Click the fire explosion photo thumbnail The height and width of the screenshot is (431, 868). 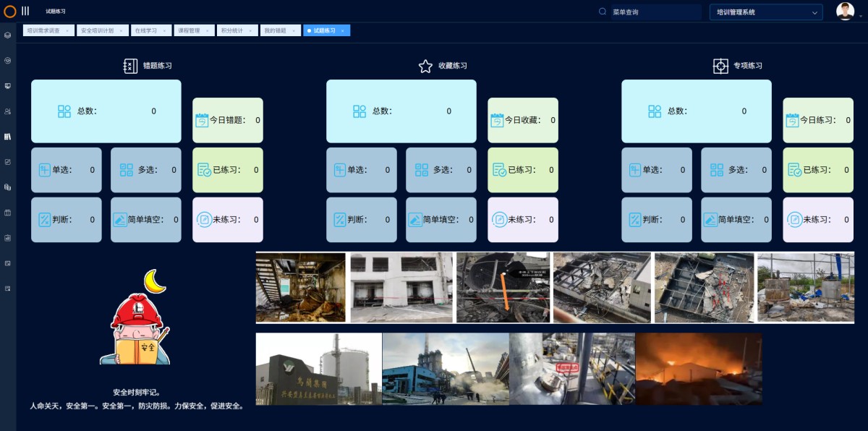[x=699, y=370]
